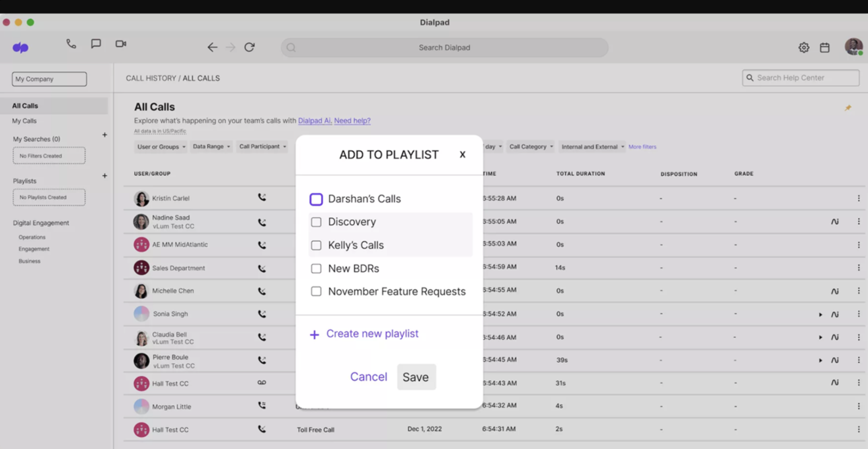Image resolution: width=868 pixels, height=449 pixels.
Task: Click the voicemail icon on Hall Test CC row
Action: tap(262, 382)
